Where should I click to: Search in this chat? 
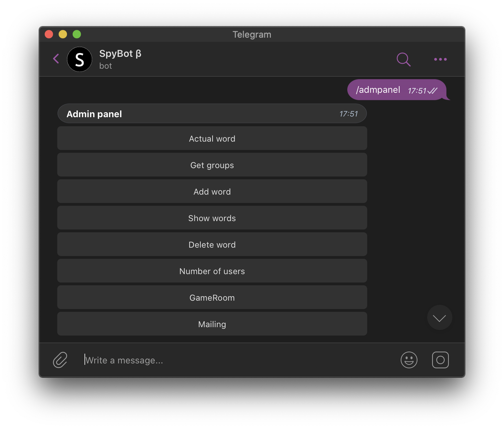point(403,59)
